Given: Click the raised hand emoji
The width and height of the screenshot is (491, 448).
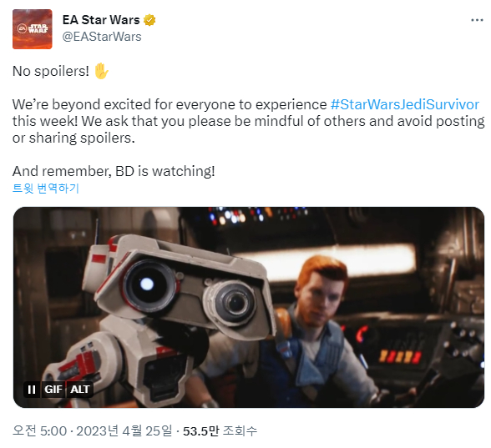Looking at the screenshot, I should tap(102, 71).
